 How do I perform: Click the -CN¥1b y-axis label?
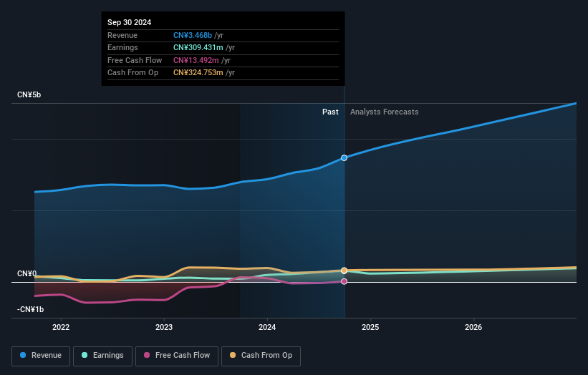coord(30,309)
